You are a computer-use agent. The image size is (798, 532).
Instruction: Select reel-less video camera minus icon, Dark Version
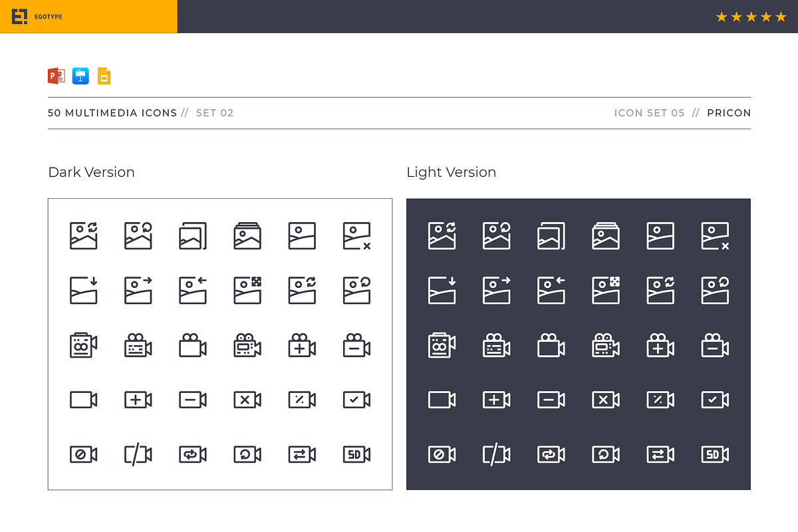(193, 400)
